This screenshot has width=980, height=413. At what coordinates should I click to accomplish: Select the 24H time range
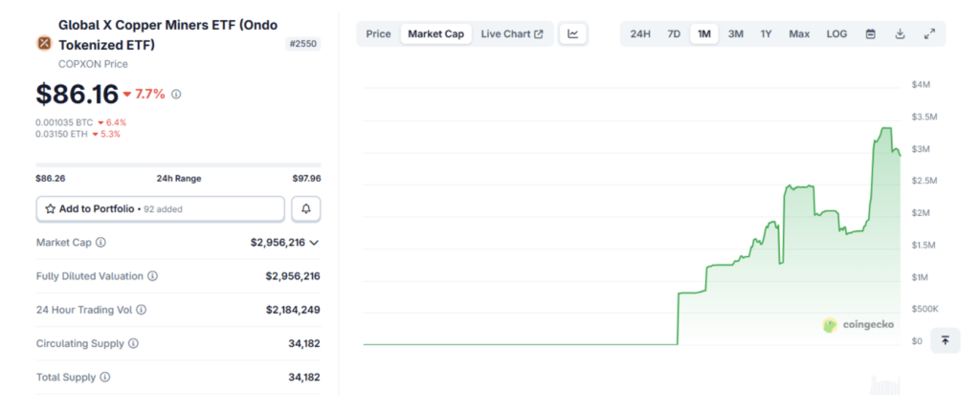coord(640,33)
